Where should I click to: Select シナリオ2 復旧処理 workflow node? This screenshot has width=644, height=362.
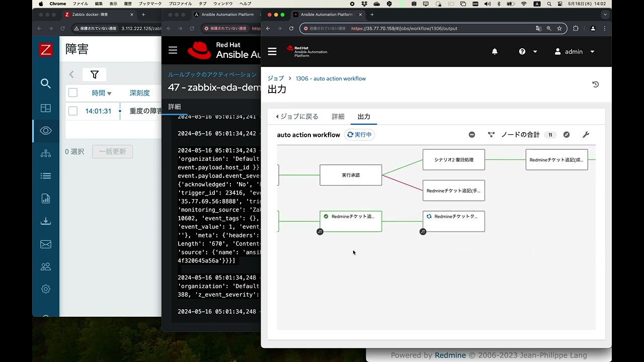tap(454, 160)
